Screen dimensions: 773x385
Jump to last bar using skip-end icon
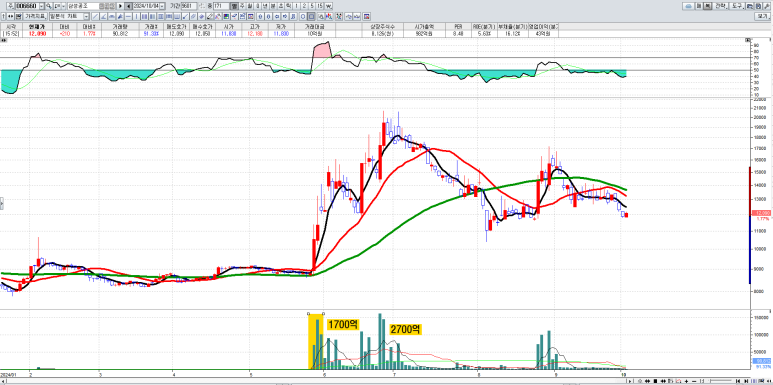click(x=746, y=381)
